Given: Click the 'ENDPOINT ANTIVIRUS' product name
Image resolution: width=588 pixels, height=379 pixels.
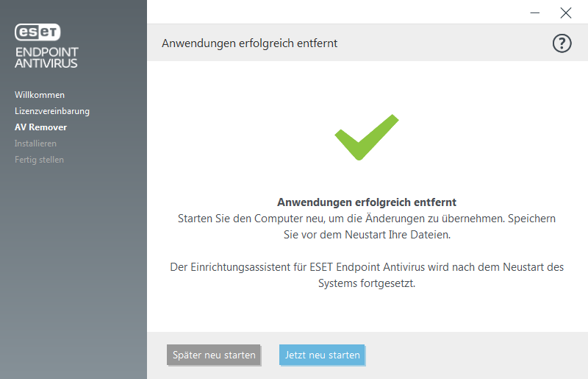Looking at the screenshot, I should tap(46, 57).
